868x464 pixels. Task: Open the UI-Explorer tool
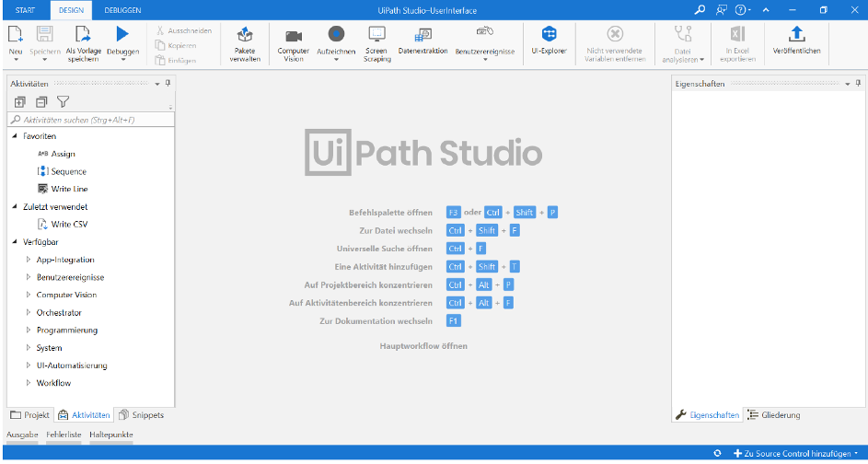pos(549,42)
